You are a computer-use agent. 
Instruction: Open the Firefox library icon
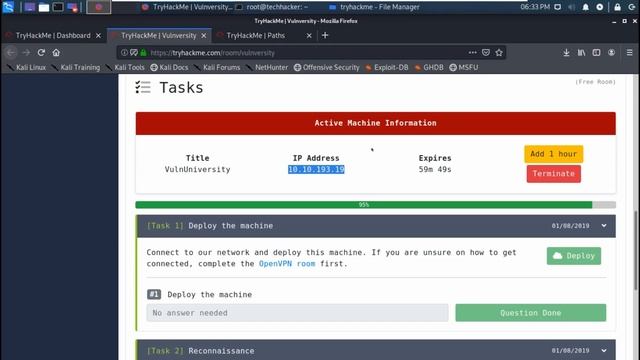(x=581, y=52)
